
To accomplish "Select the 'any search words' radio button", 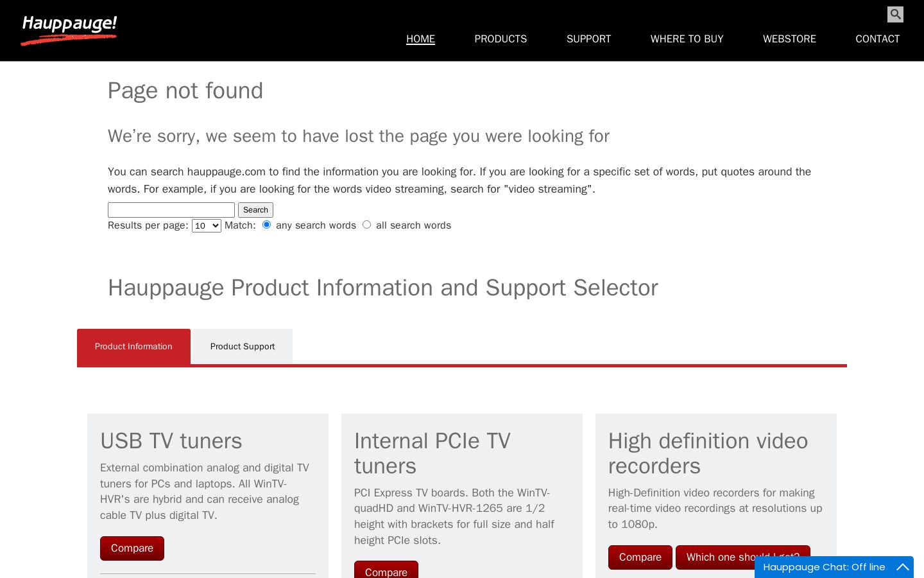I will click(266, 224).
